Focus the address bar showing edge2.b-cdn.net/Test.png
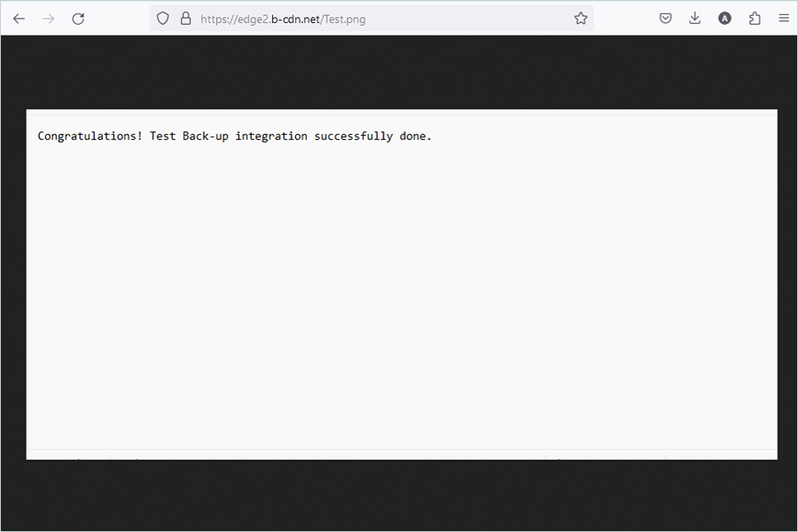This screenshot has width=798, height=532. (372, 19)
